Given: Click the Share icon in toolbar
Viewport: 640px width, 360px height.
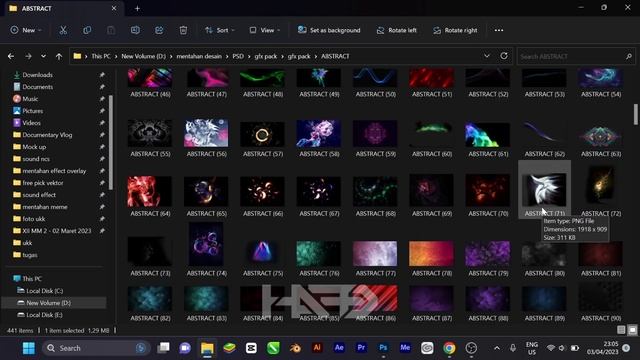Looking at the screenshot, I should pyautogui.click(x=159, y=30).
